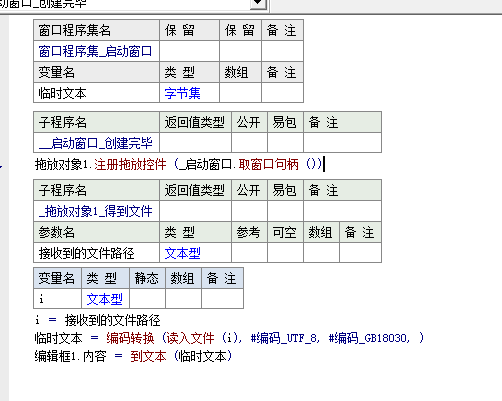502x401 pixels.
Task: Select 文本型 type of local variable i
Action: pos(105,299)
